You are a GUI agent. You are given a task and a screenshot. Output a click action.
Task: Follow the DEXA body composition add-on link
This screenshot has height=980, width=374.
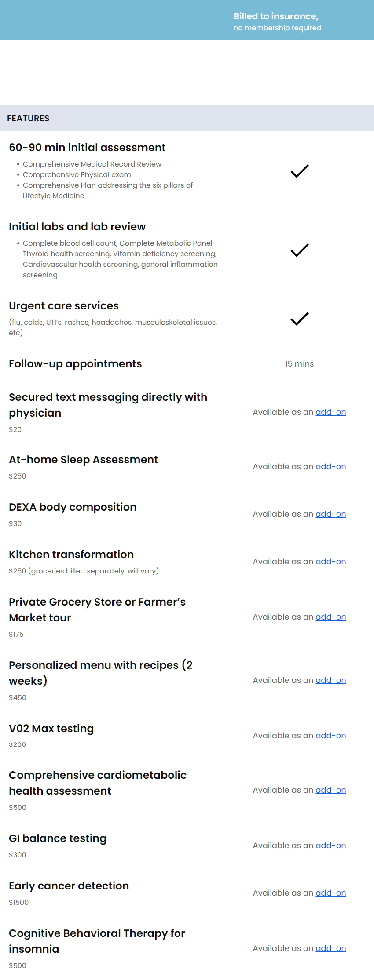[x=331, y=514]
